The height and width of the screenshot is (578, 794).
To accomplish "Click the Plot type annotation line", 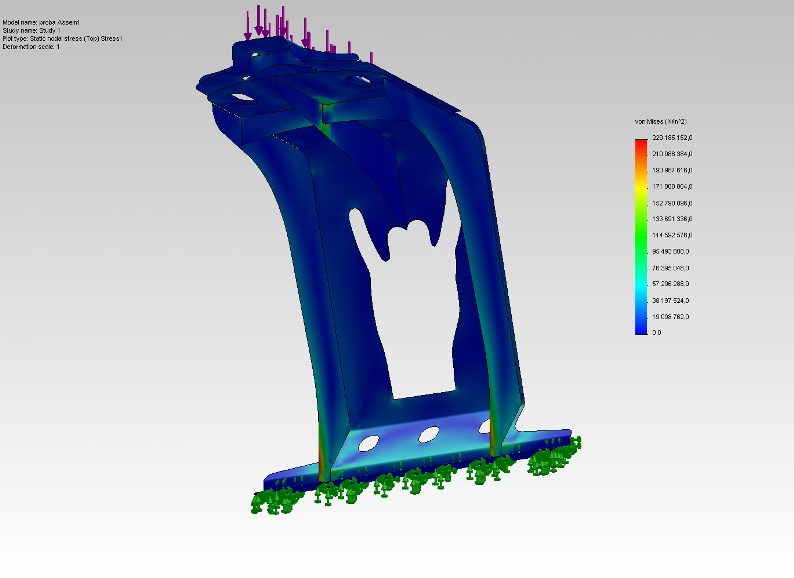I will [62, 39].
